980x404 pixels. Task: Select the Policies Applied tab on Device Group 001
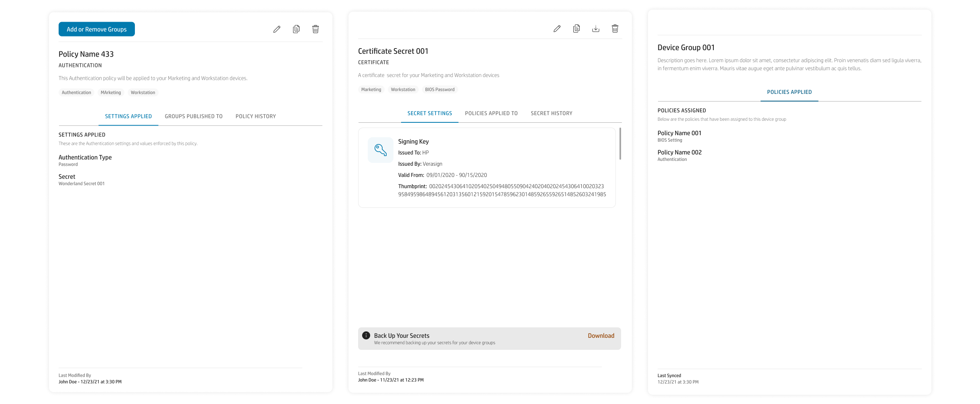click(x=789, y=92)
